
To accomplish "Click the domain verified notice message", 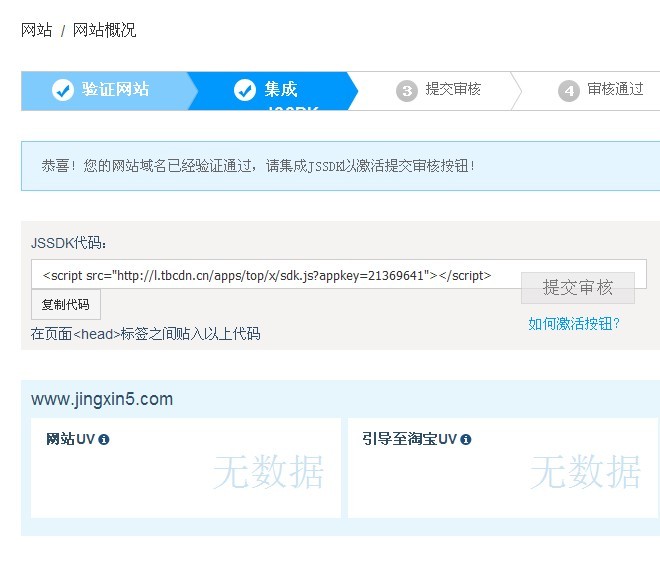I will pyautogui.click(x=258, y=166).
